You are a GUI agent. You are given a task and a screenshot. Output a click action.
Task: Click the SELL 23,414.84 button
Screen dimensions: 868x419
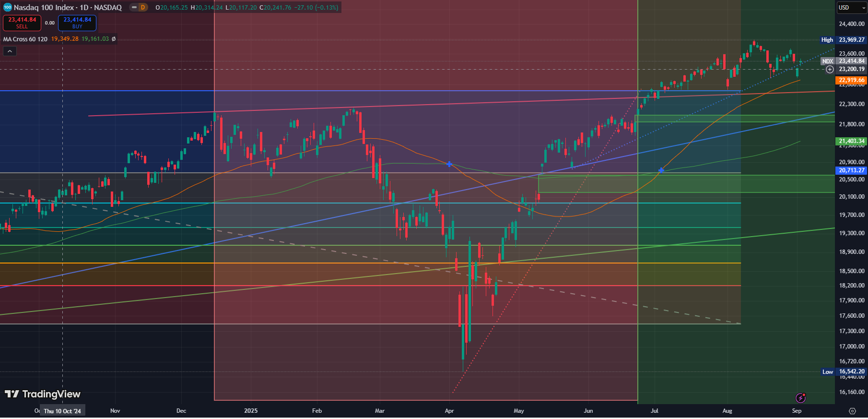point(22,23)
